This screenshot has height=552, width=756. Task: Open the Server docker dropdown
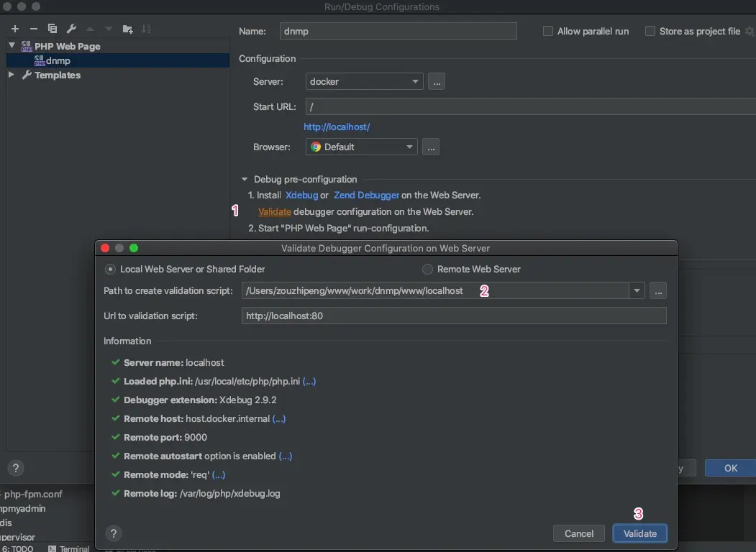(364, 81)
